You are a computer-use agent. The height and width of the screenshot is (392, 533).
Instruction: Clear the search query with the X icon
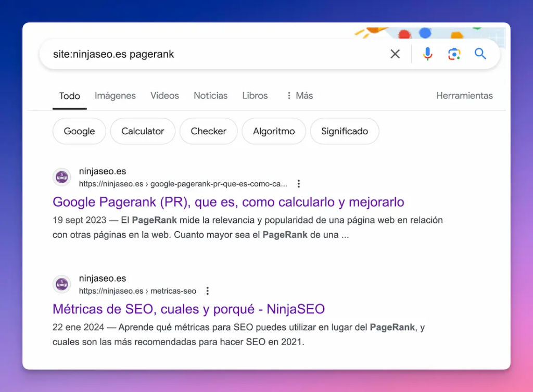pyautogui.click(x=395, y=54)
